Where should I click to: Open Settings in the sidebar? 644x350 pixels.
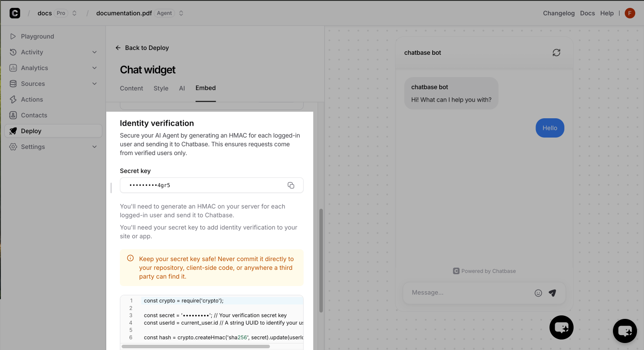(53, 147)
